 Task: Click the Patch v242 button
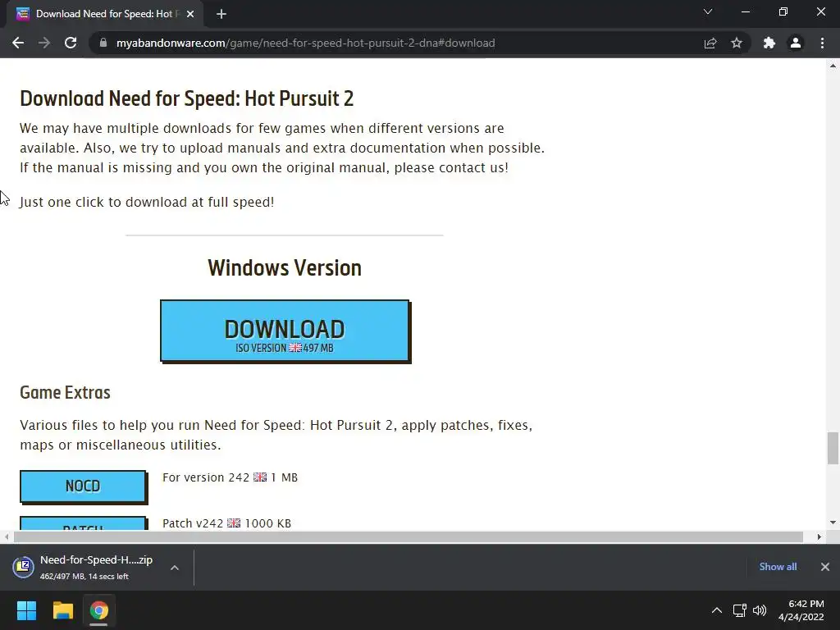pyautogui.click(x=83, y=523)
